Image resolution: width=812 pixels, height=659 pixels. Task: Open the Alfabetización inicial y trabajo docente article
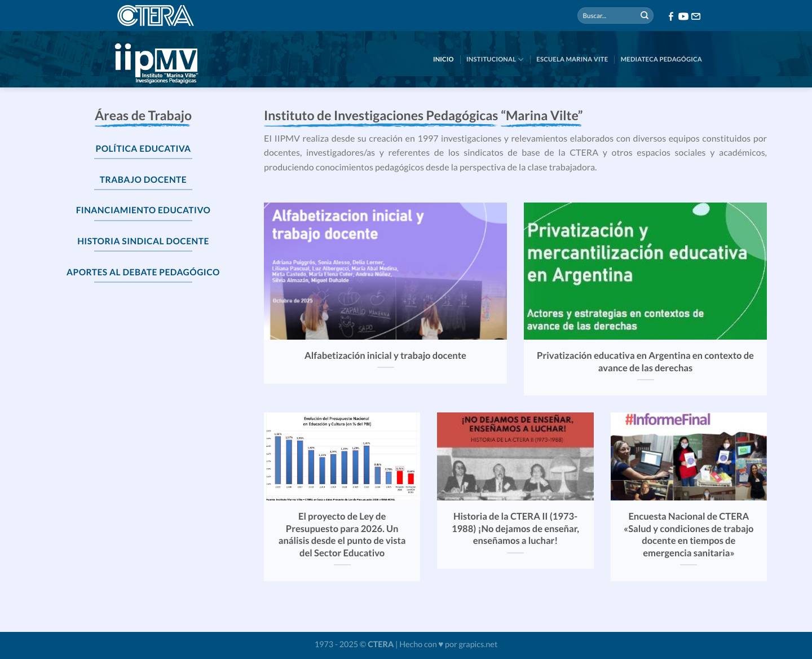[x=385, y=271]
